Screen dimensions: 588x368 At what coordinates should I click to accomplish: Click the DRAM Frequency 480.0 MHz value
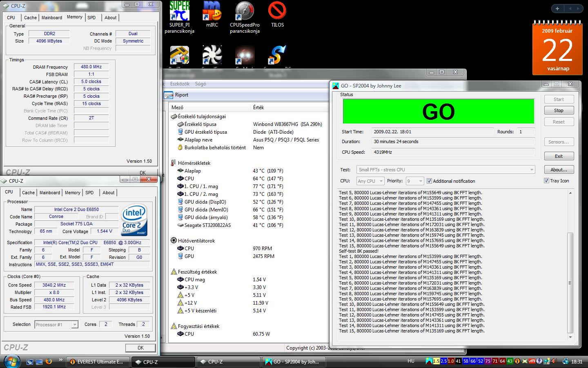[x=91, y=67]
